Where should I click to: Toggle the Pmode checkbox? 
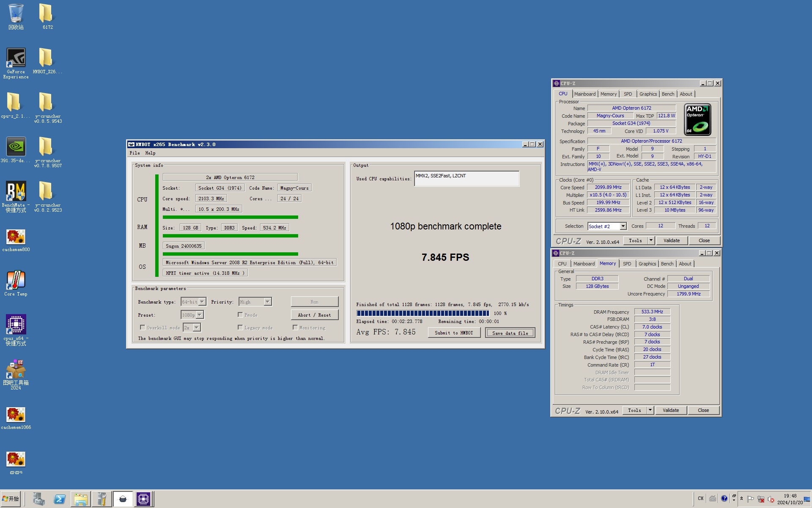[x=240, y=315]
